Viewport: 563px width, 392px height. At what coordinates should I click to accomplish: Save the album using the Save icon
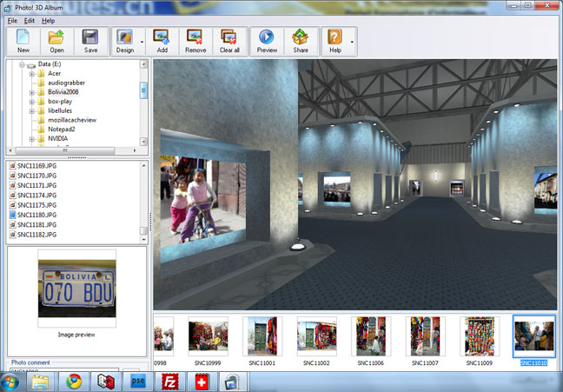(x=90, y=42)
